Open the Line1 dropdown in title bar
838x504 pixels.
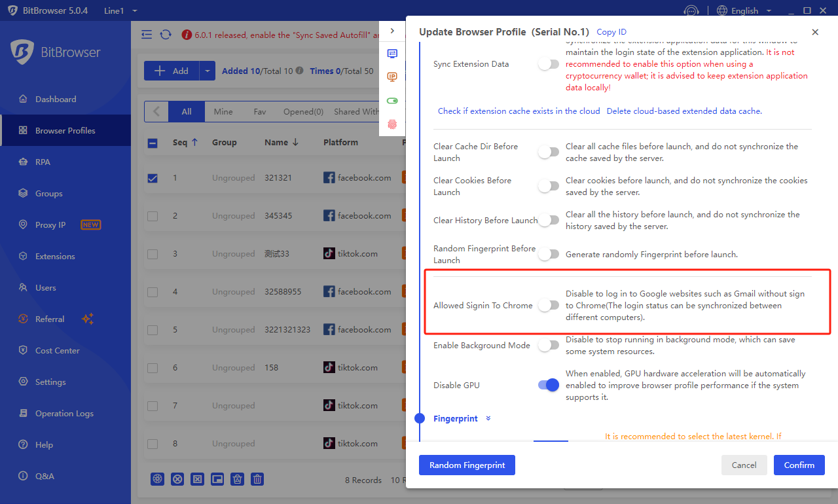click(x=120, y=10)
